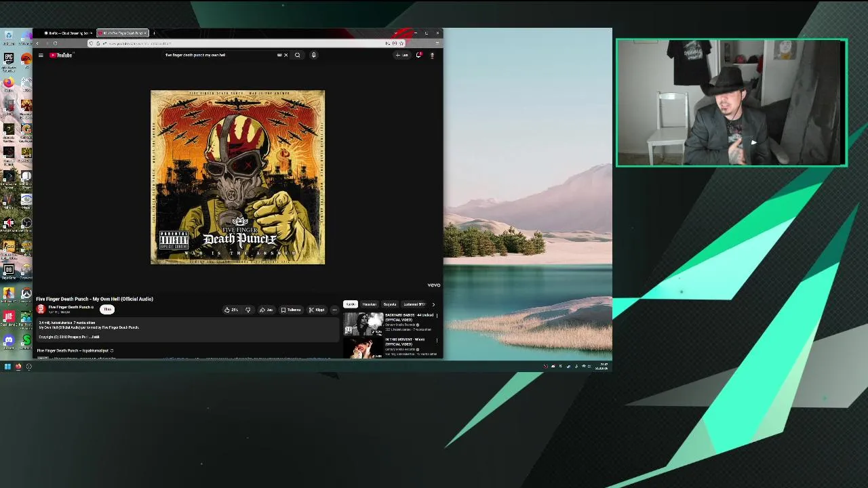Open the YouTube notifications bell
868x488 pixels.
[418, 55]
